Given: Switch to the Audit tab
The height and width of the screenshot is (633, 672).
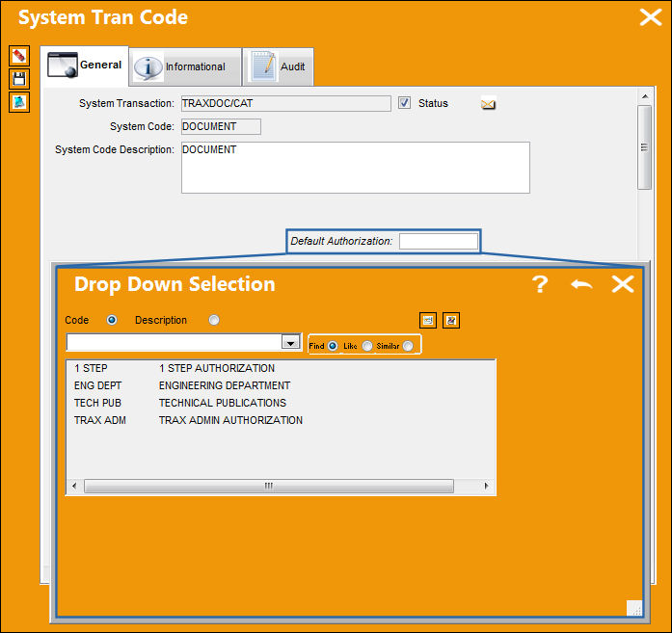Looking at the screenshot, I should [279, 66].
